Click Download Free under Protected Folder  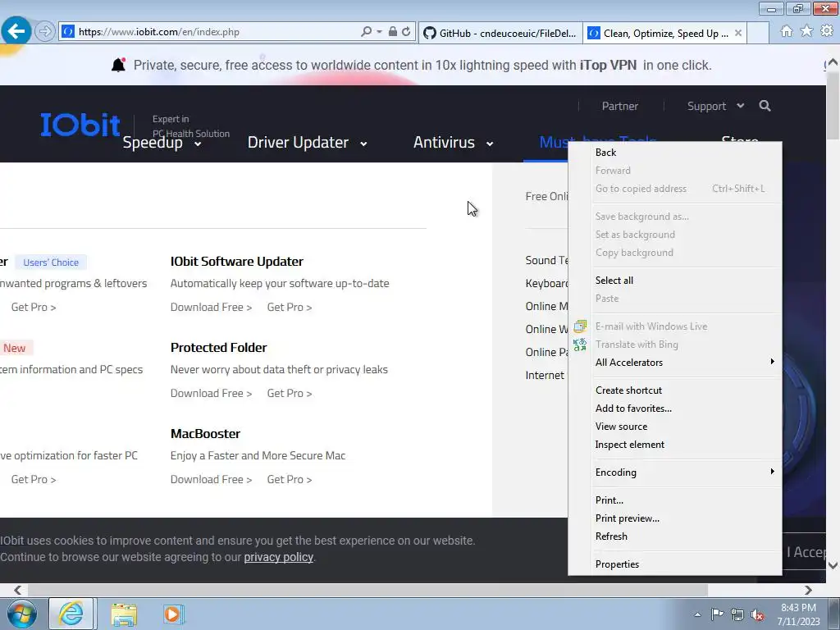pyautogui.click(x=211, y=393)
